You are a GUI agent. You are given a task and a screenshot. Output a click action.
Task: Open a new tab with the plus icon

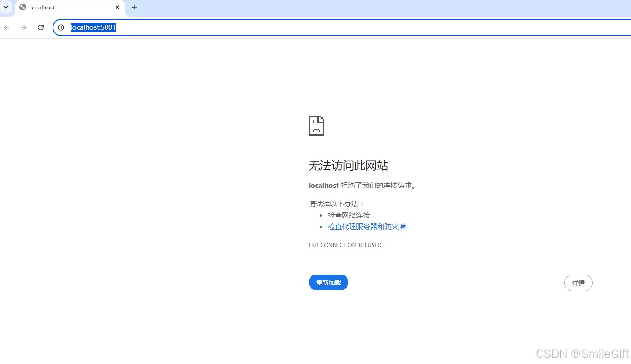[134, 7]
